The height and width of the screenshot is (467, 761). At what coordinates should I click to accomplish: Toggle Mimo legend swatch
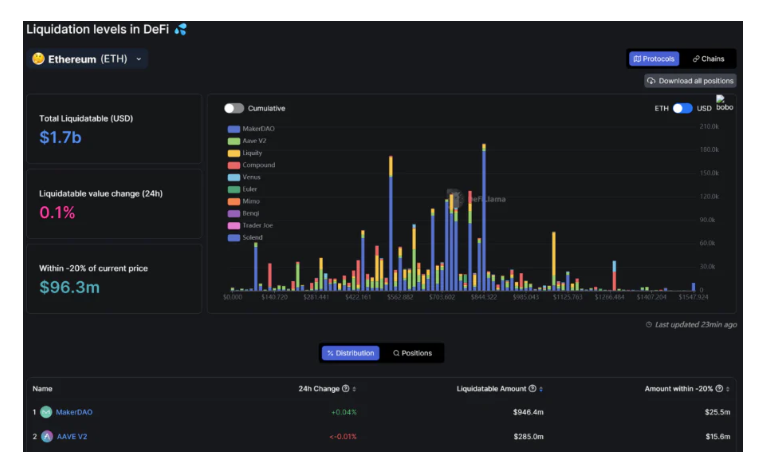coord(234,201)
